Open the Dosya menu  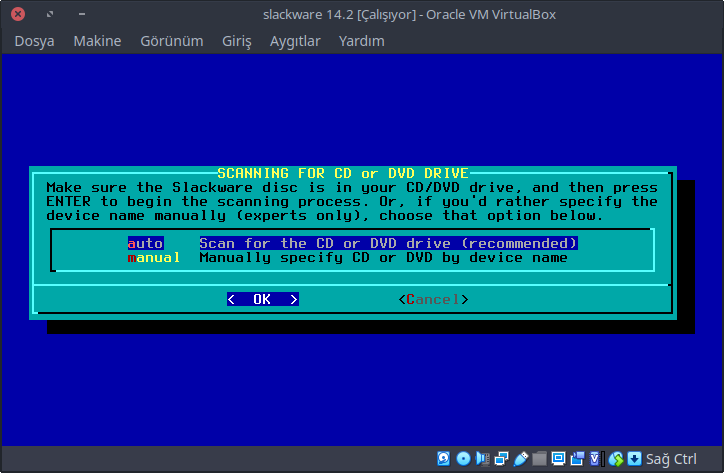pos(35,41)
